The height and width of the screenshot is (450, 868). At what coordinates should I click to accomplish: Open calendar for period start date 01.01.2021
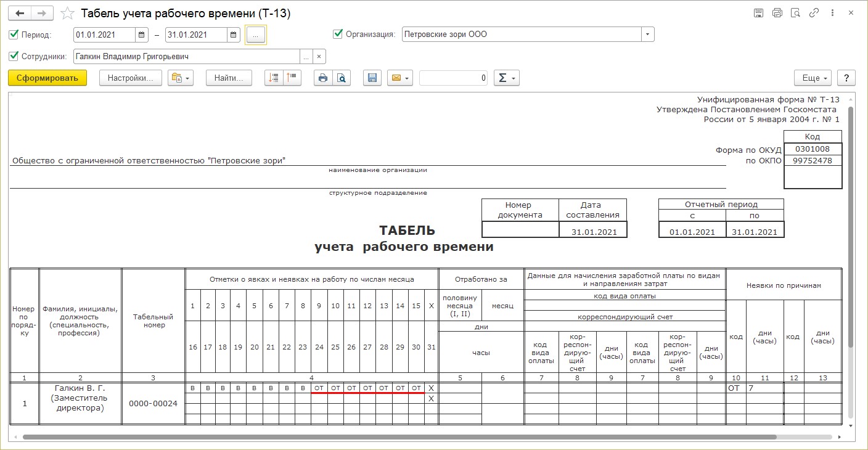point(142,35)
